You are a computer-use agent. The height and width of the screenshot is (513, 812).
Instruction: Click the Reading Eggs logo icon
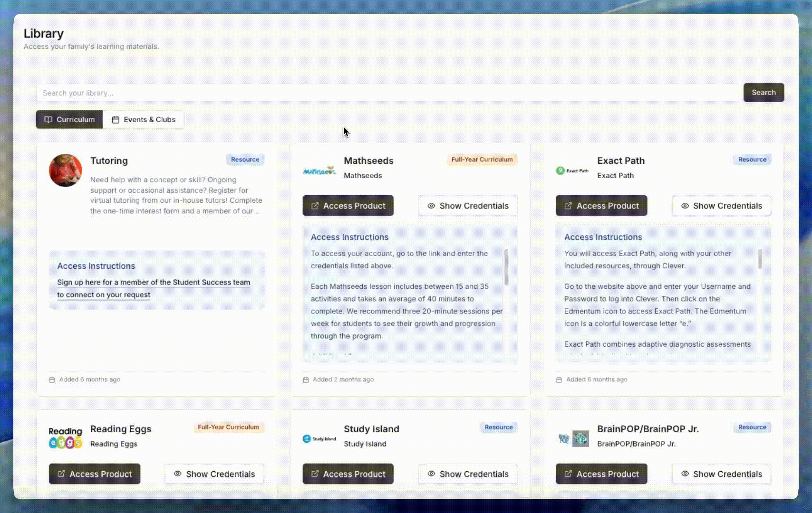[x=66, y=438]
